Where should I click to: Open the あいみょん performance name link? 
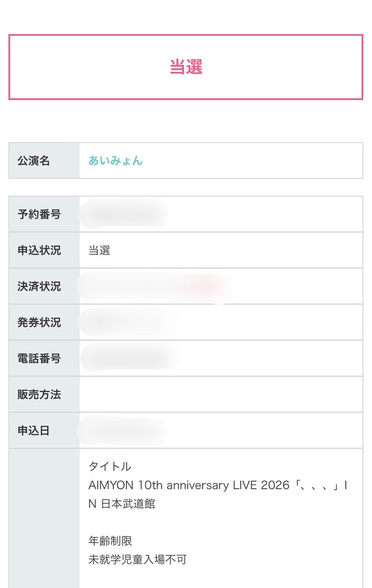coord(116,161)
